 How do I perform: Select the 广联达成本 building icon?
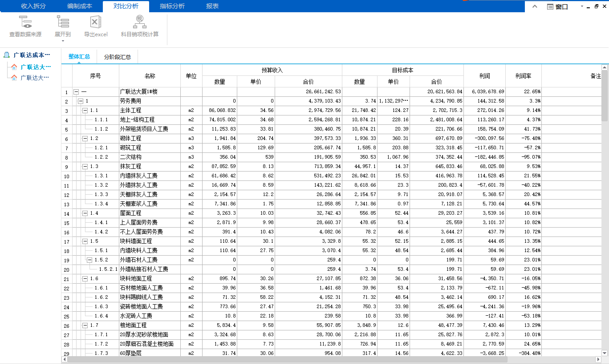point(7,55)
